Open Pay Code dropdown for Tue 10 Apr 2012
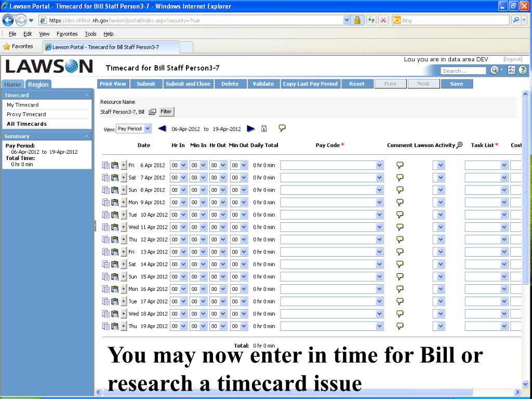The width and height of the screenshot is (532, 399). click(379, 215)
